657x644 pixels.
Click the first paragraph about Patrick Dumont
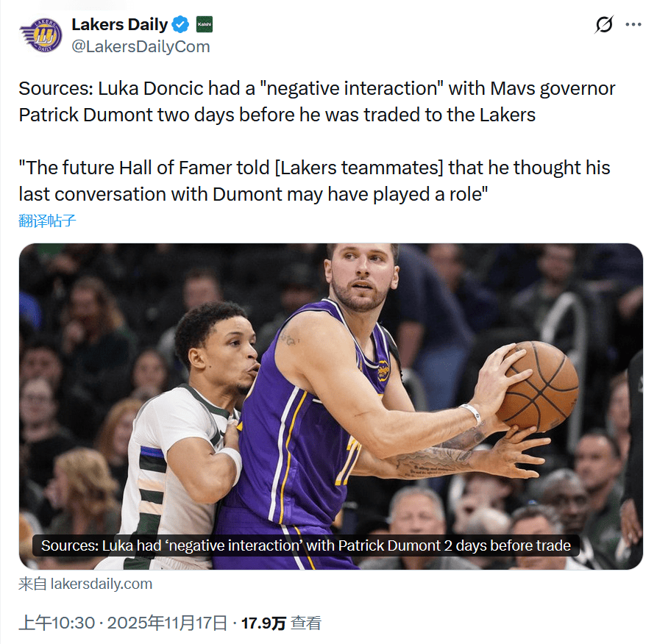[316, 101]
